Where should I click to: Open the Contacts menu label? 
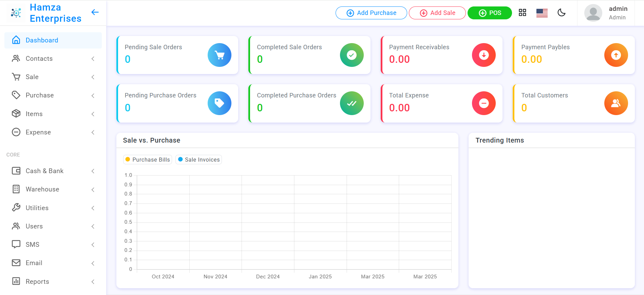point(39,58)
